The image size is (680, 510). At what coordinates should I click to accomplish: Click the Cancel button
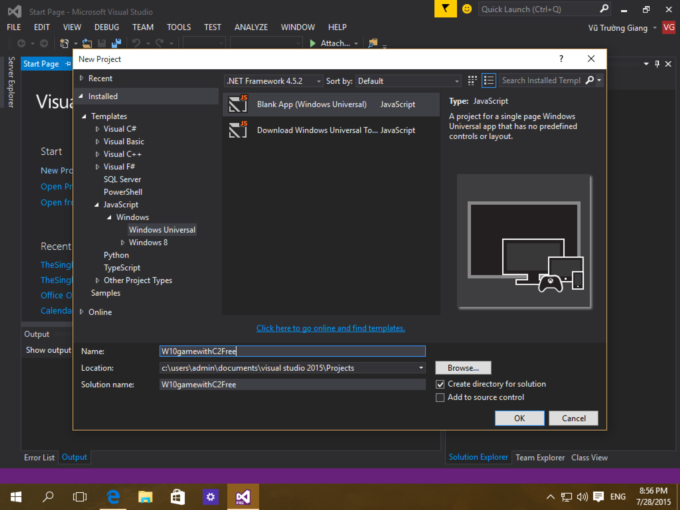[x=573, y=418]
